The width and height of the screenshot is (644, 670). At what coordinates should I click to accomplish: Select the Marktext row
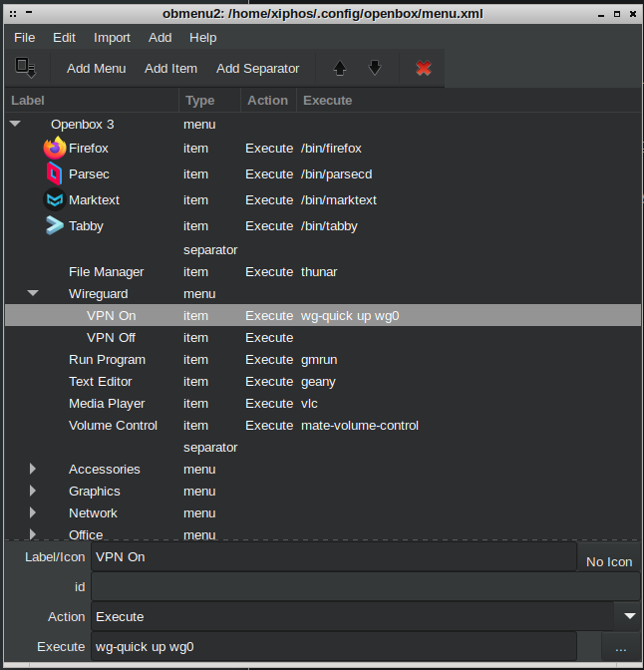323,199
